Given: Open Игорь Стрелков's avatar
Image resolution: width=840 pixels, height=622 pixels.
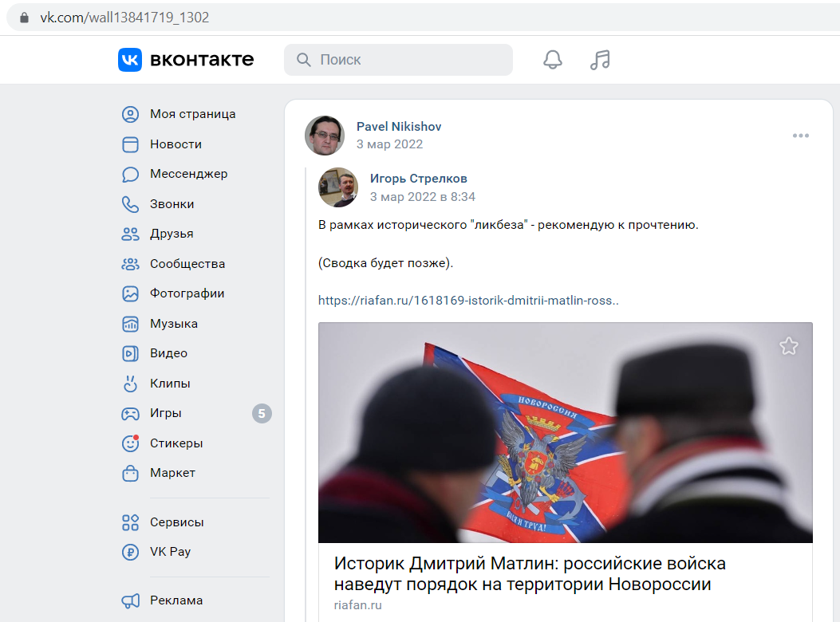Looking at the screenshot, I should coord(338,187).
